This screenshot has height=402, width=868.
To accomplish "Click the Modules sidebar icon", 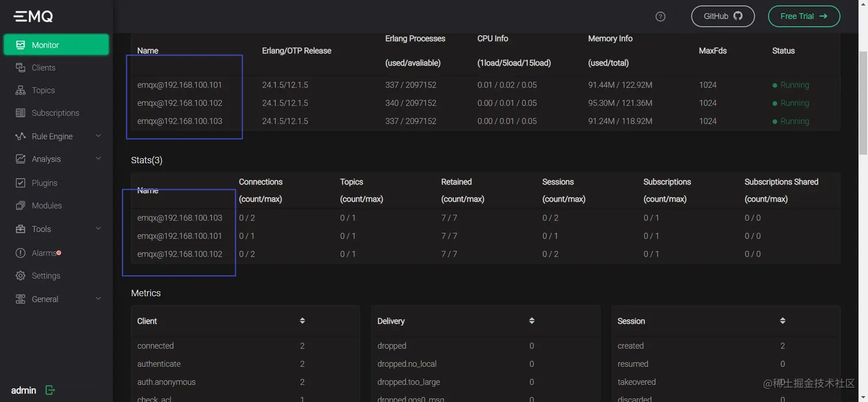I will pos(21,206).
